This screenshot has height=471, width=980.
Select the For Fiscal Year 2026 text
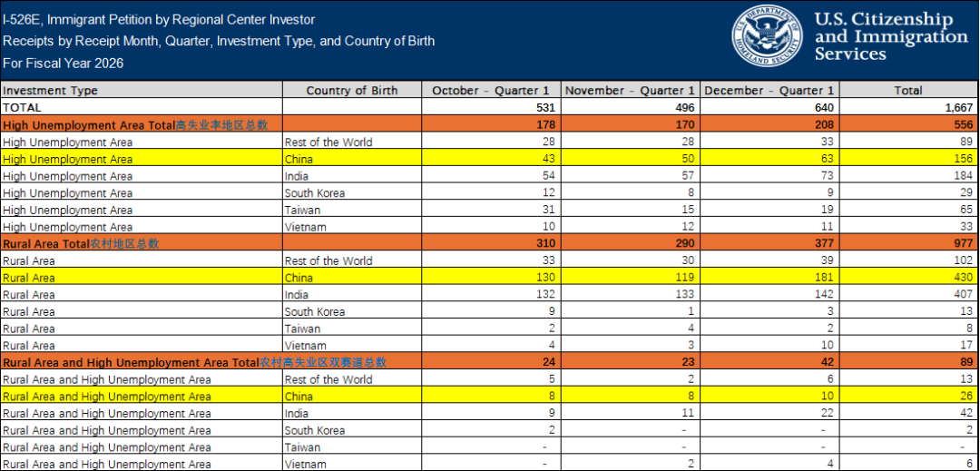(64, 64)
